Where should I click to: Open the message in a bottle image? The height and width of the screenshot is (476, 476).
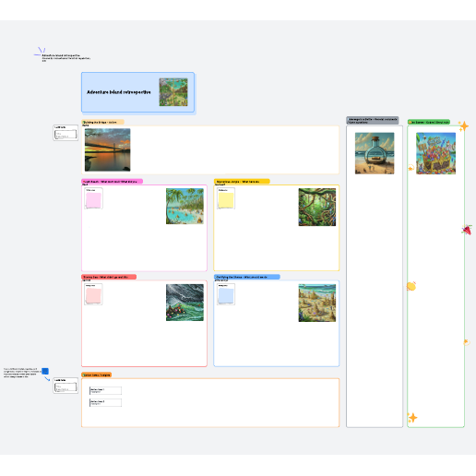[375, 153]
